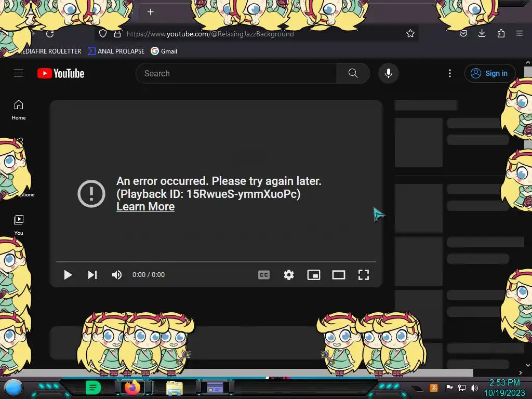This screenshot has width=532, height=399.
Task: Open the Gmail bookmark
Action: [x=164, y=51]
